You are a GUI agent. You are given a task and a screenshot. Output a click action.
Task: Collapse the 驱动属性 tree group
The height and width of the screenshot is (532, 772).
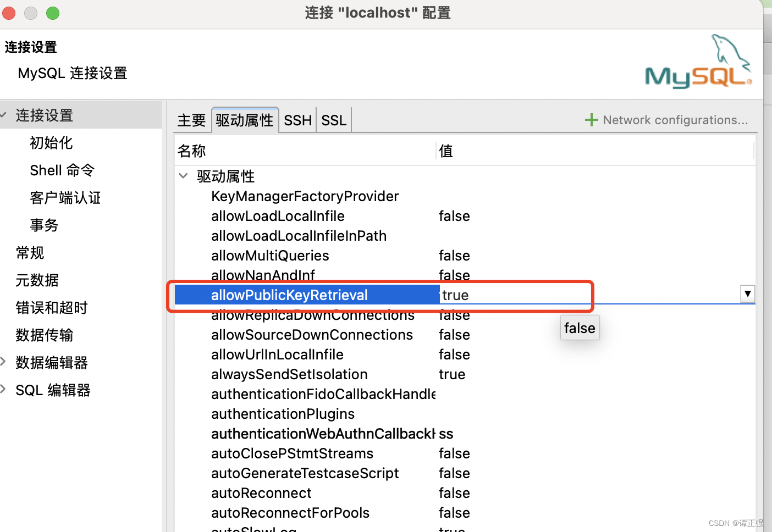[183, 176]
